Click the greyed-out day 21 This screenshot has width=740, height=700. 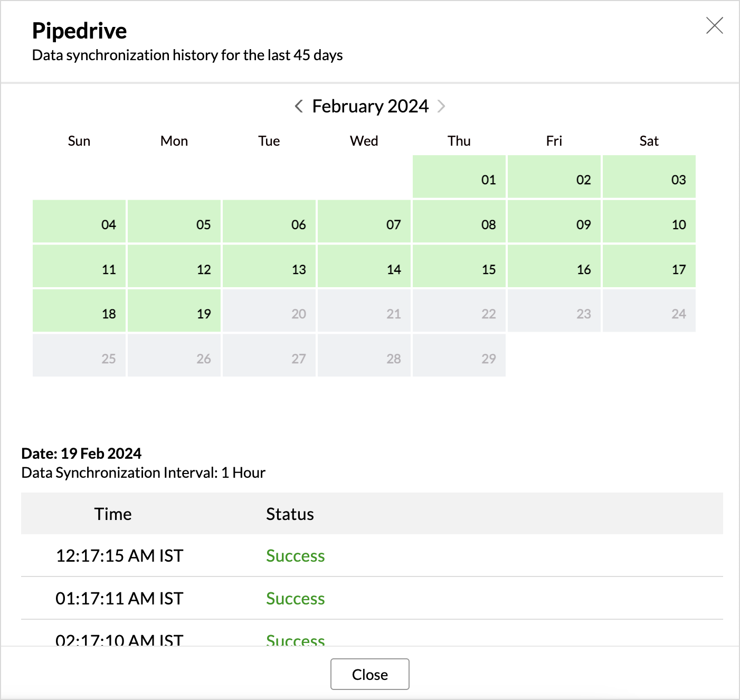tap(364, 310)
